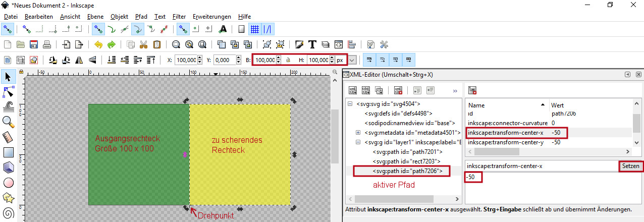Toggle snapping to text baseline A icon
The width and height of the screenshot is (644, 222).
[223, 29]
